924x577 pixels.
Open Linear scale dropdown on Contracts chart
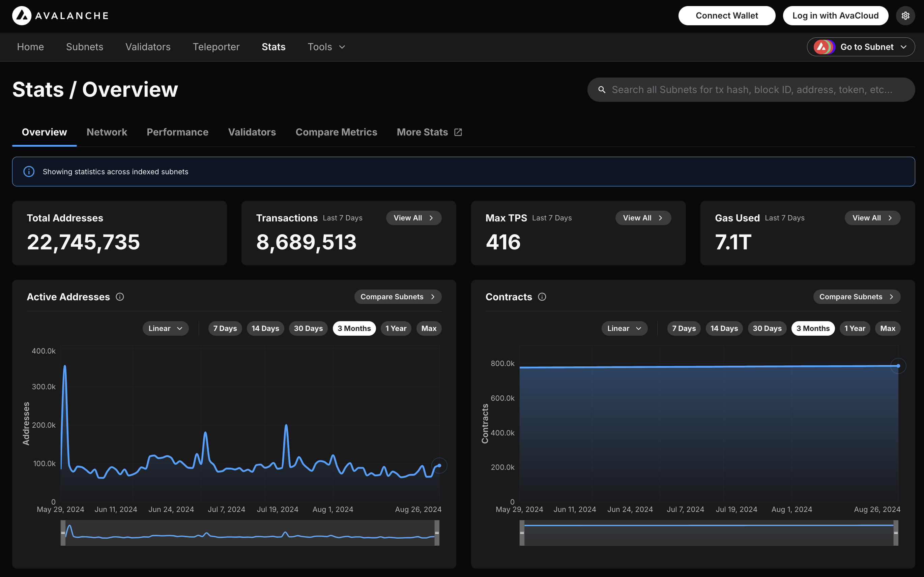point(624,329)
